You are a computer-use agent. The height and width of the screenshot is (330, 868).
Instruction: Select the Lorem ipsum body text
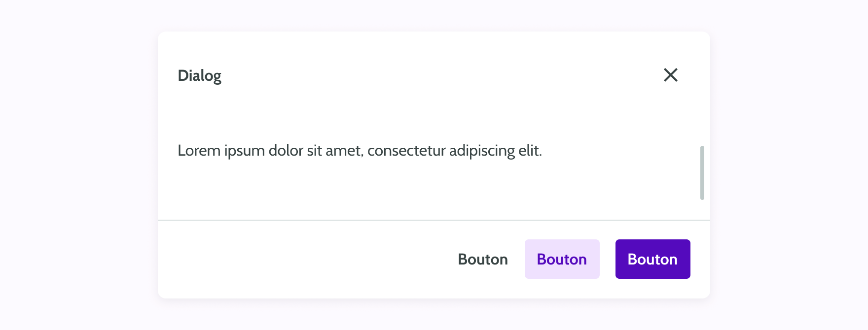point(360,150)
